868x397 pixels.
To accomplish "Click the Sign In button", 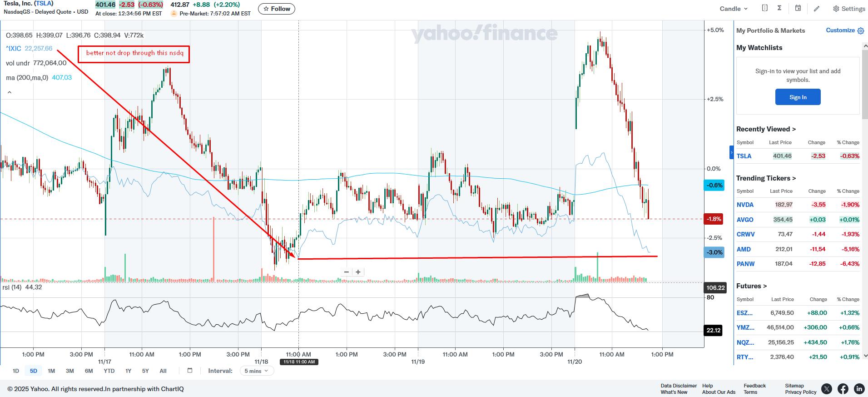I will (x=798, y=97).
